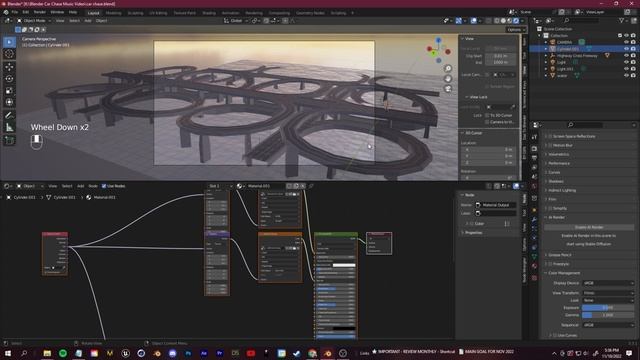
Task: Switch to the Modeling workspace tab
Action: 113,13
